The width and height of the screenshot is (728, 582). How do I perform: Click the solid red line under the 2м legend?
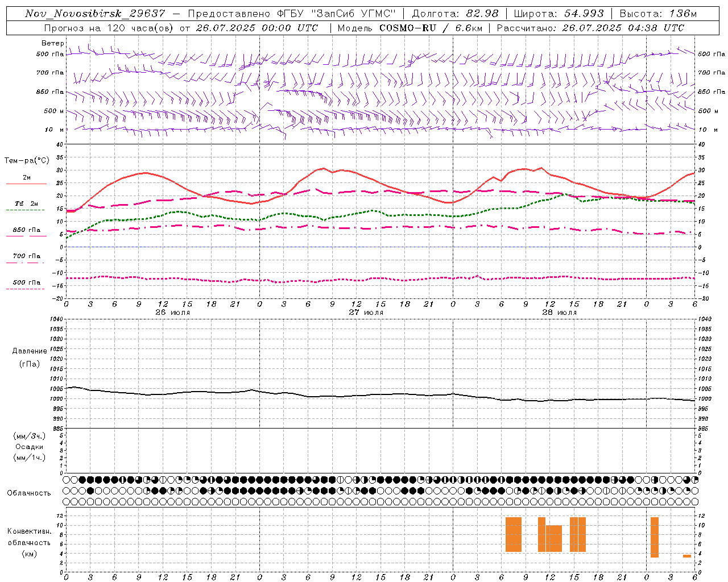(x=26, y=184)
